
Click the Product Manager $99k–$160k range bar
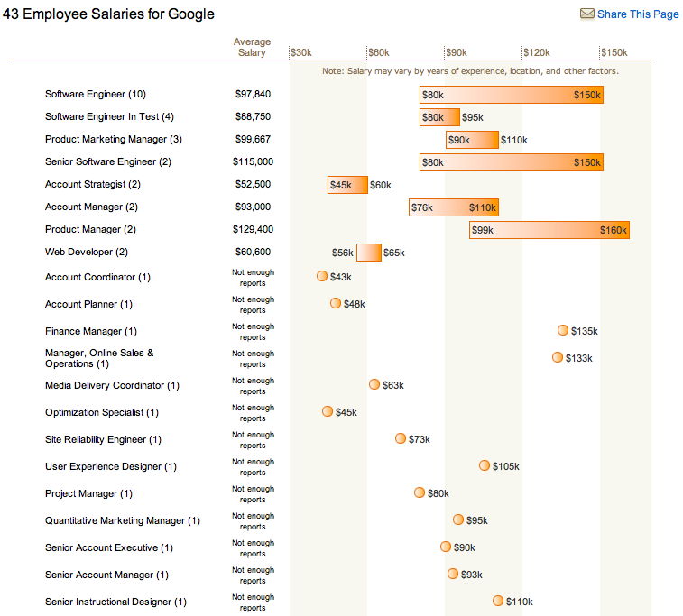point(549,230)
